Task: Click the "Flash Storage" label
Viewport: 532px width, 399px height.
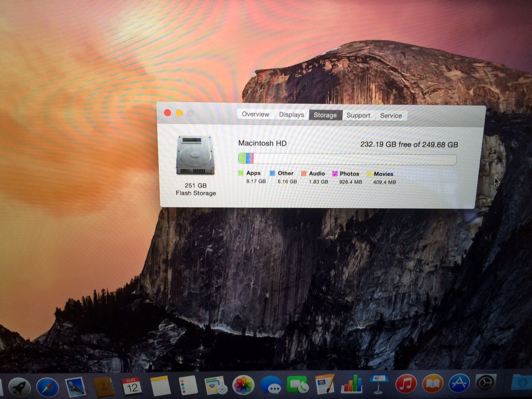Action: click(196, 193)
